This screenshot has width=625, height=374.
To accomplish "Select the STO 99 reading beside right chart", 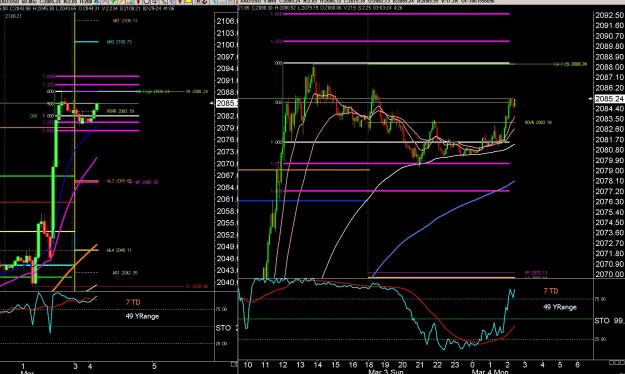I will point(609,321).
